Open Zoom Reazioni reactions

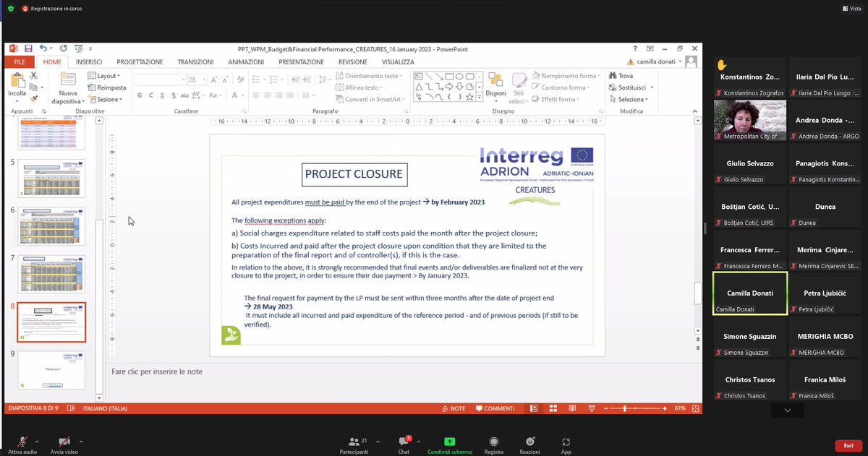529,444
